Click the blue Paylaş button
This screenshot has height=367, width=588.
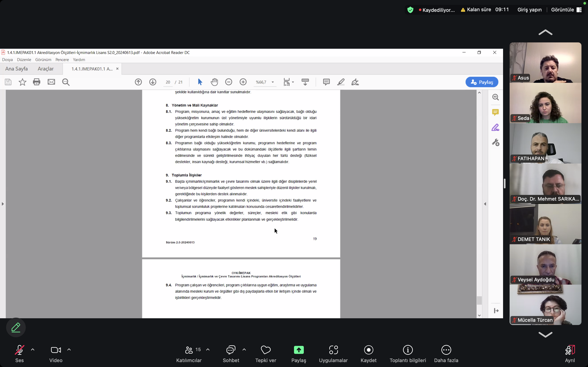482,82
